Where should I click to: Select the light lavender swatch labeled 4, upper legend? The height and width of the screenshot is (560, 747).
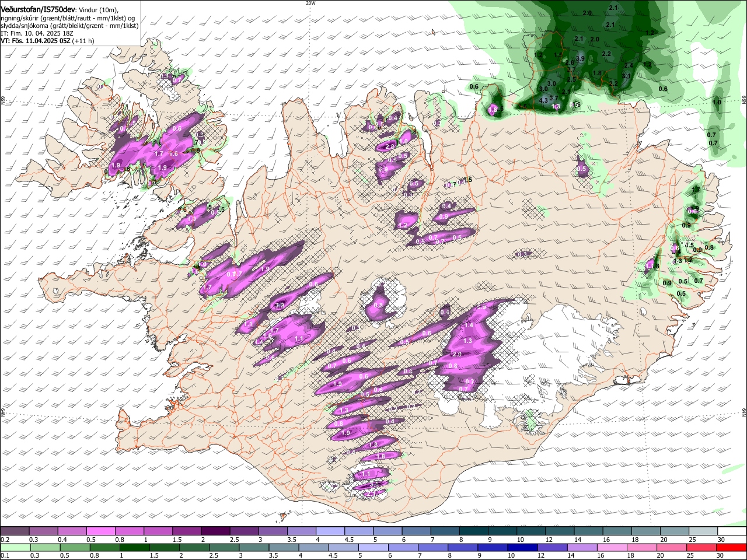pos(329,531)
